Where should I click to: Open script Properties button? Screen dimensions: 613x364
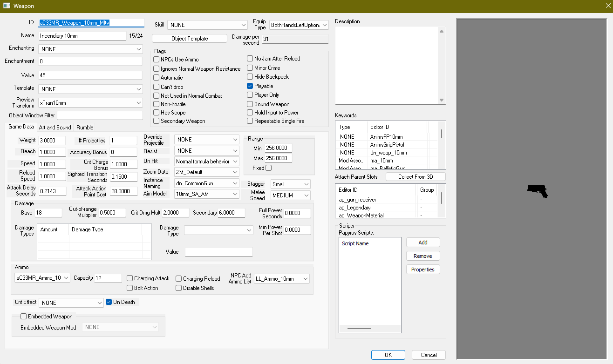tap(423, 270)
